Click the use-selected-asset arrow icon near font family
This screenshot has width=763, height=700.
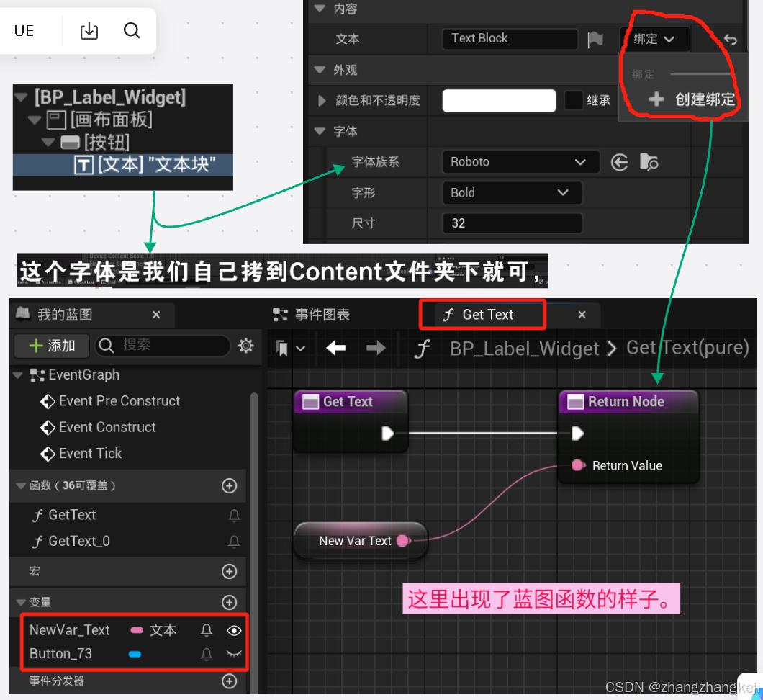click(x=619, y=162)
